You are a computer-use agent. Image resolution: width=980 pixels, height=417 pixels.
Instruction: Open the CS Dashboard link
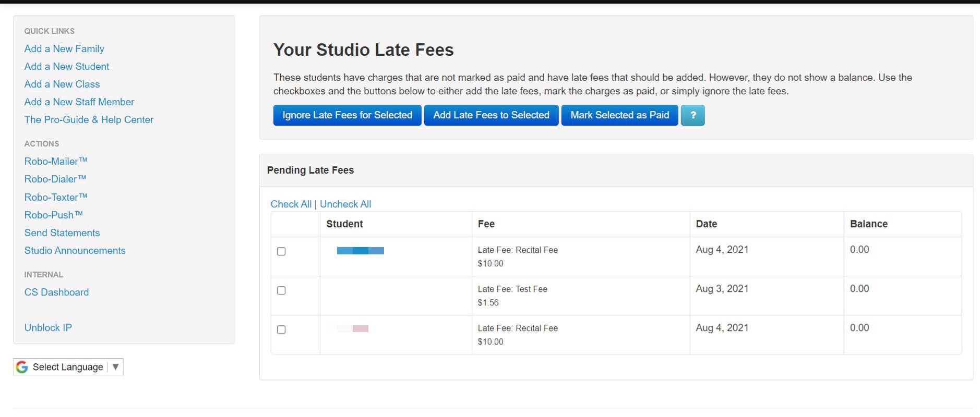pyautogui.click(x=56, y=292)
